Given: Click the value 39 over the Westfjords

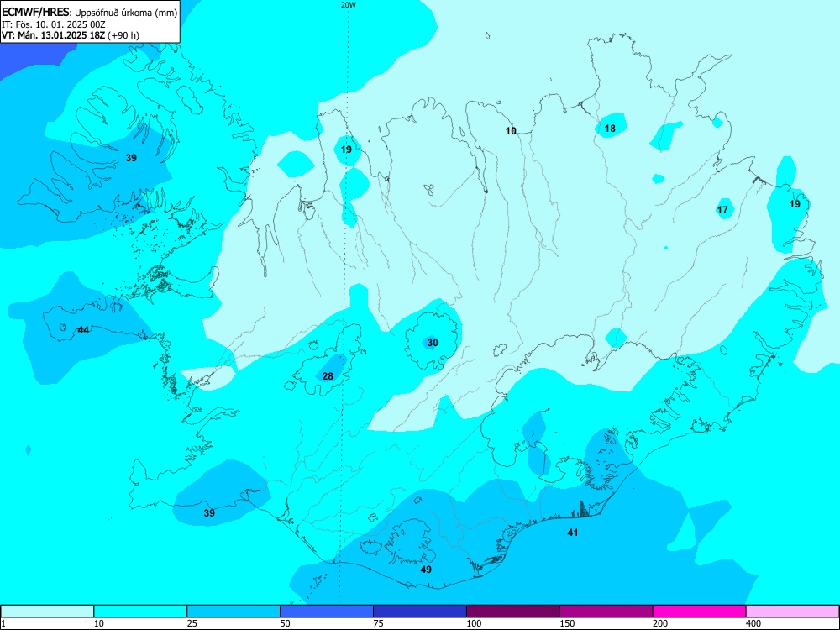Looking at the screenshot, I should 131,158.
